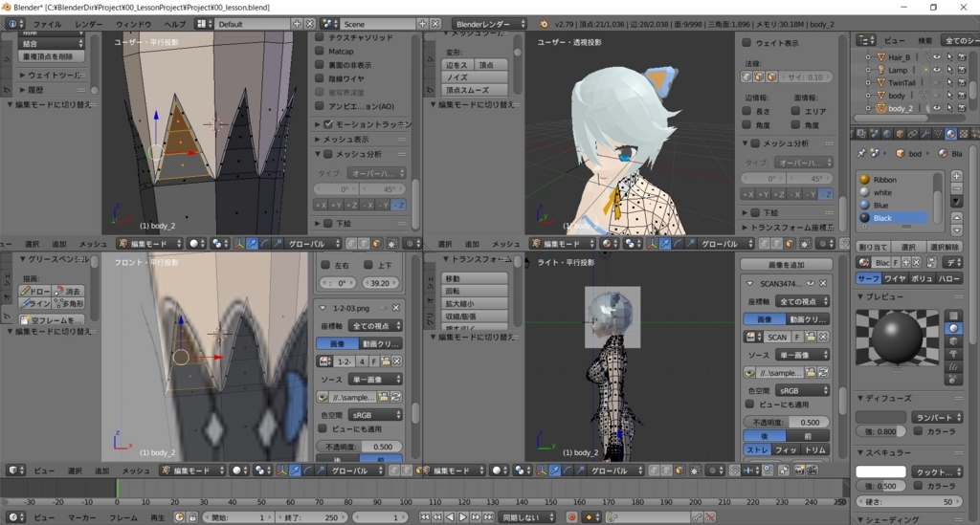Click the specular white color swatch
980x525 pixels.
click(880, 471)
